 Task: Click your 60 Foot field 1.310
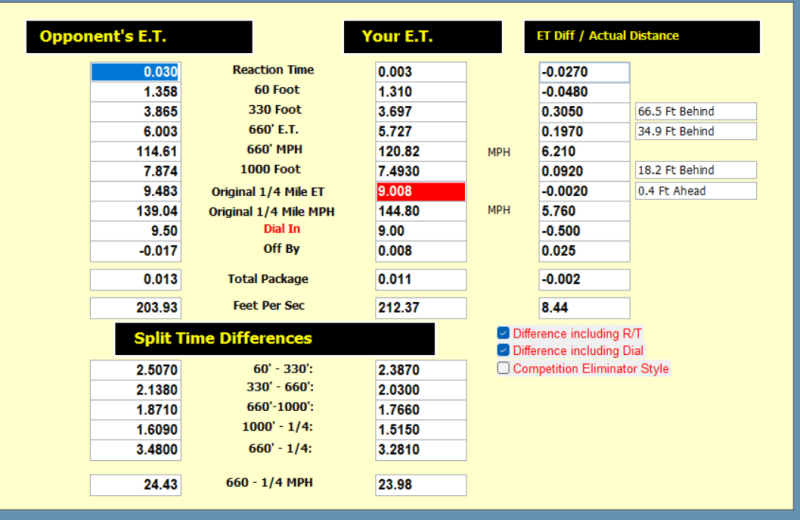tap(421, 92)
